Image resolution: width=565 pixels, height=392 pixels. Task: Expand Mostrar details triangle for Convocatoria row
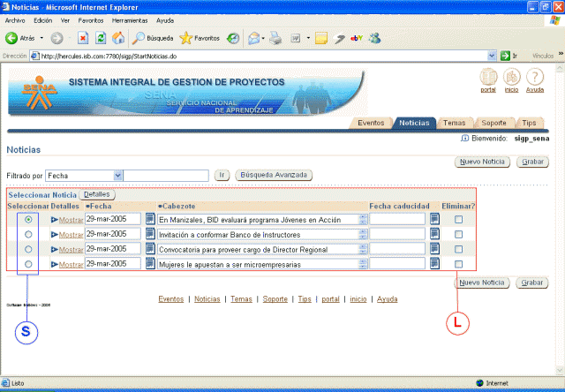point(55,249)
